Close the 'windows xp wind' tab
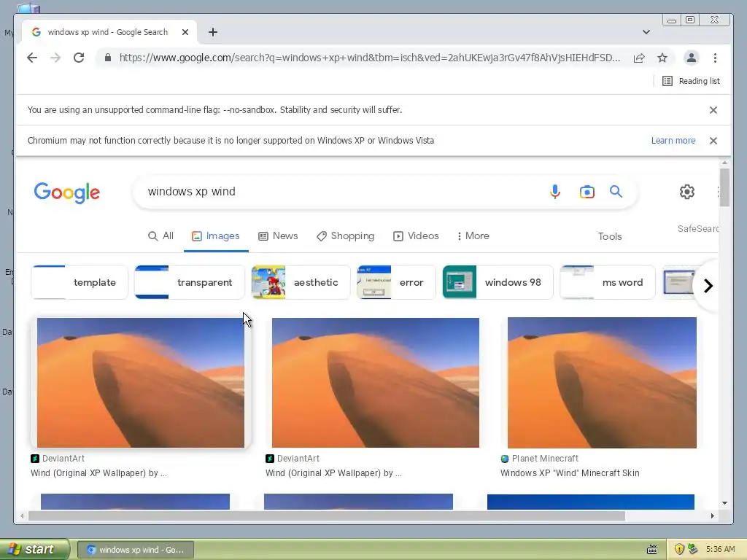 [x=185, y=32]
